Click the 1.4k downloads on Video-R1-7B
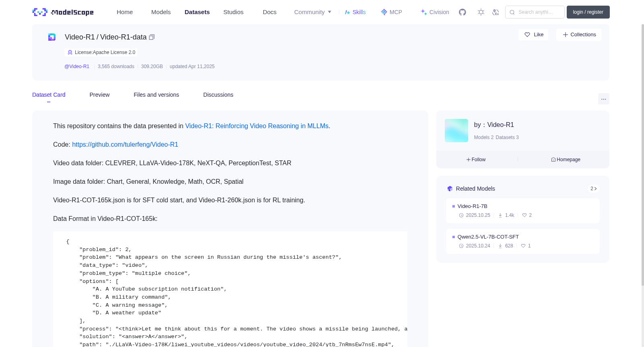 (506, 215)
